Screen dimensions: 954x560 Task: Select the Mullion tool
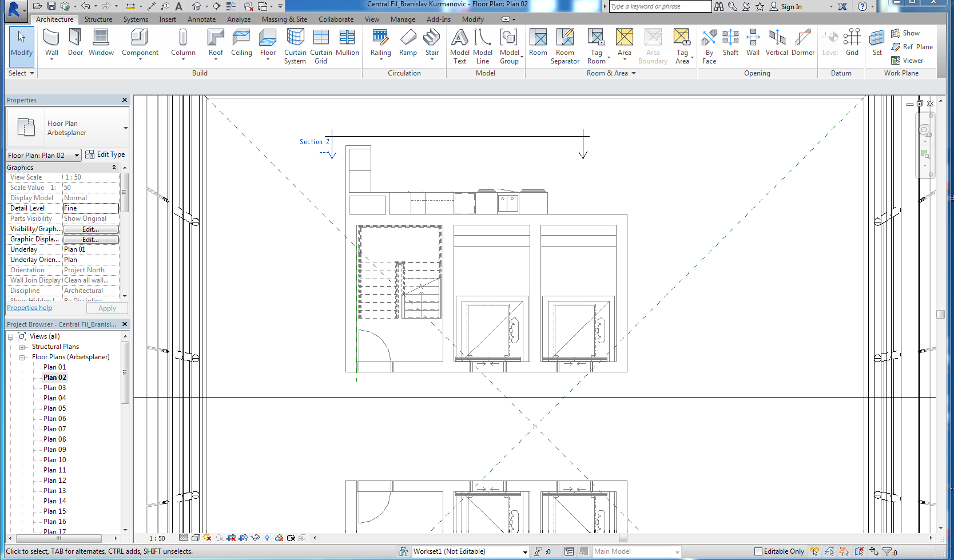347,43
